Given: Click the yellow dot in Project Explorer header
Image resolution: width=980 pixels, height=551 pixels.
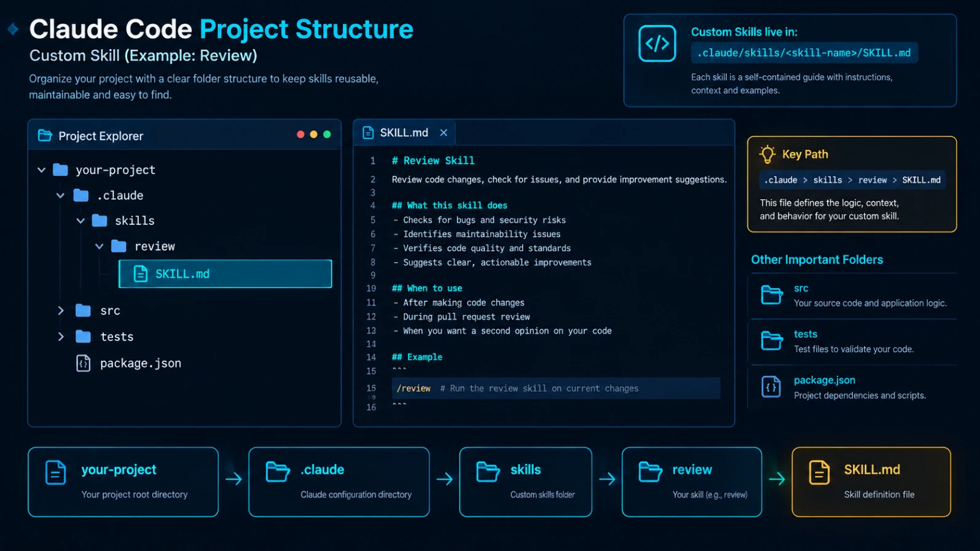Looking at the screenshot, I should point(313,135).
